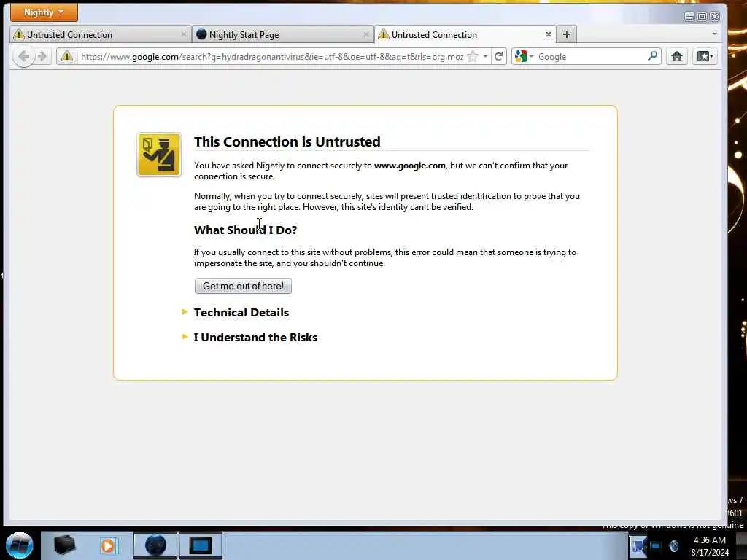Viewport: 747px width, 560px height.
Task: Launch the media player from taskbar
Action: (108, 545)
